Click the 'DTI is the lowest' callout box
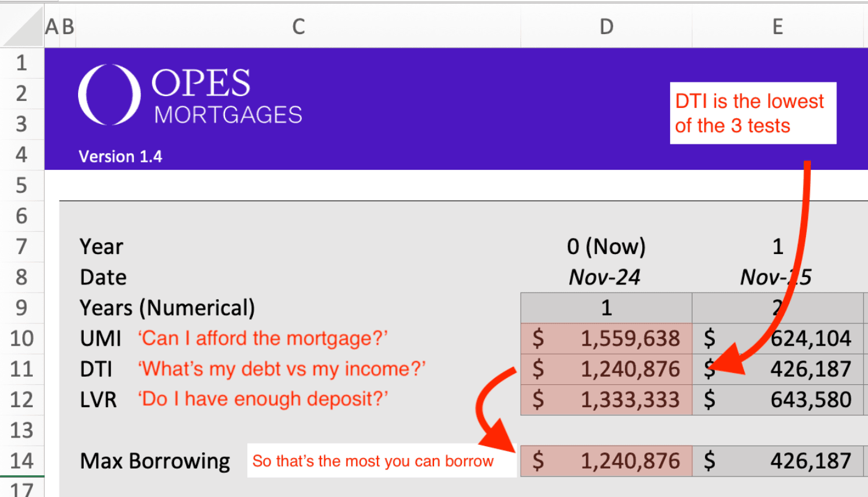 point(752,113)
